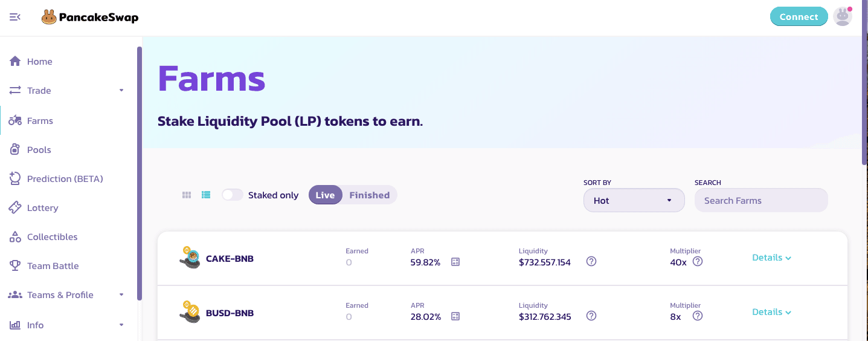The height and width of the screenshot is (341, 868).
Task: Click the sidebar vertical scrollbar
Action: coord(140,173)
